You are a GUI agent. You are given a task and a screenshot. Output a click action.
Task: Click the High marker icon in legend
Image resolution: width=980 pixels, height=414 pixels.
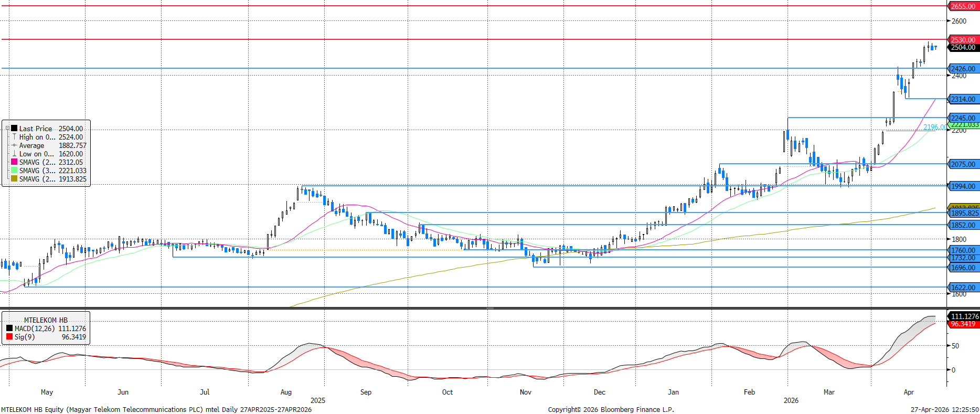point(14,137)
